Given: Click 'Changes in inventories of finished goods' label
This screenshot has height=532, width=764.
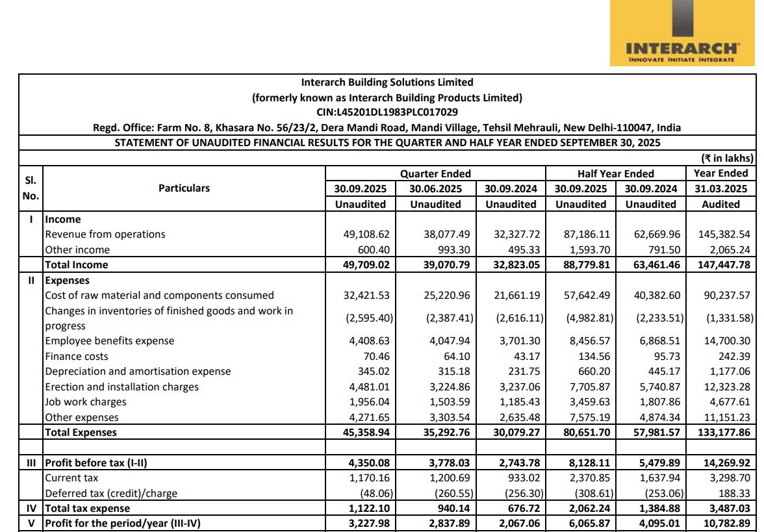Looking at the screenshot, I should [x=169, y=318].
